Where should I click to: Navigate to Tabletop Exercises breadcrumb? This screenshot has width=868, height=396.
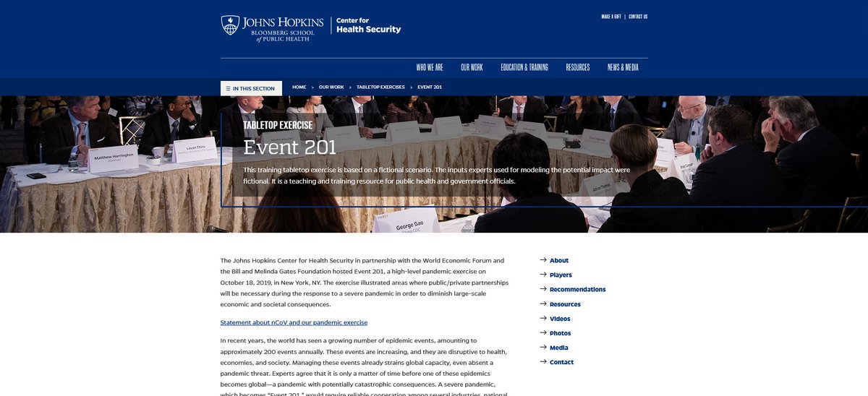380,87
